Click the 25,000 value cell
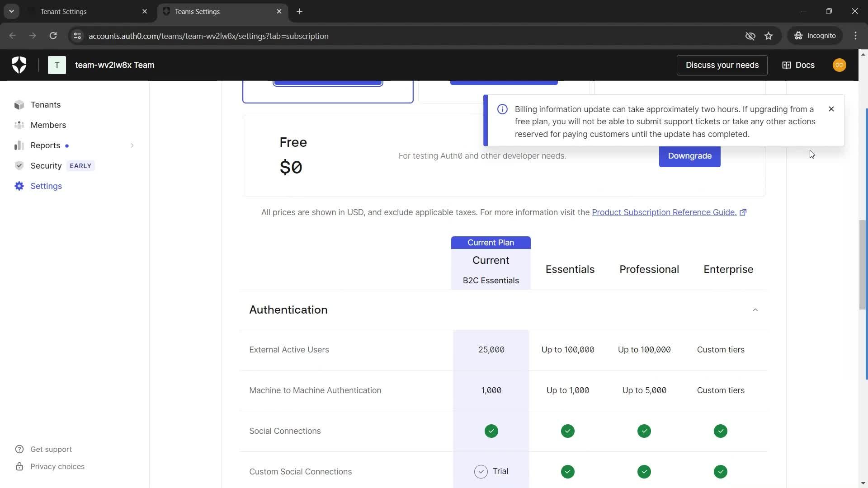 coord(491,350)
